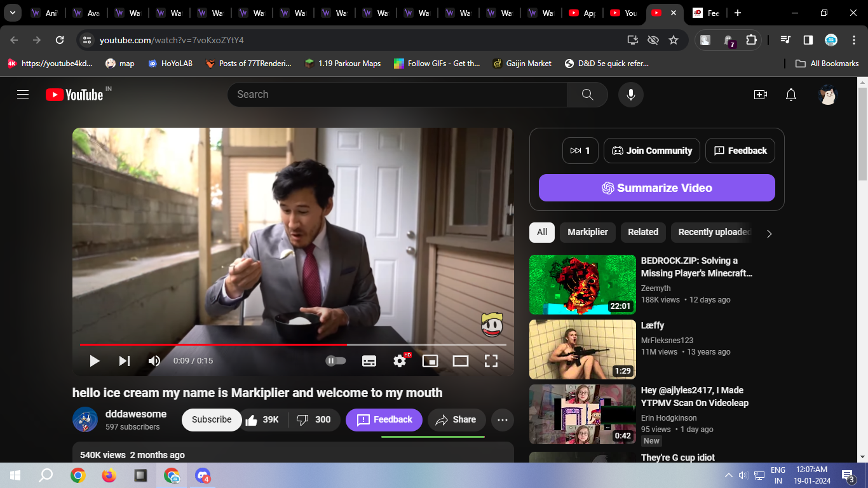Open the more actions ellipsis menu
The width and height of the screenshot is (868, 488).
click(x=503, y=420)
